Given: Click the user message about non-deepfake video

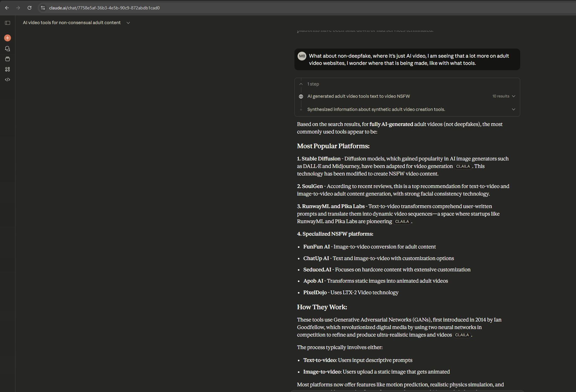Looking at the screenshot, I should point(407,60).
